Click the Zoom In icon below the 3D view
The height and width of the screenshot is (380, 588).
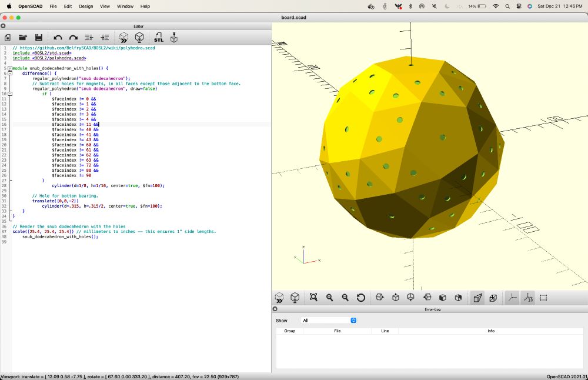(x=330, y=298)
